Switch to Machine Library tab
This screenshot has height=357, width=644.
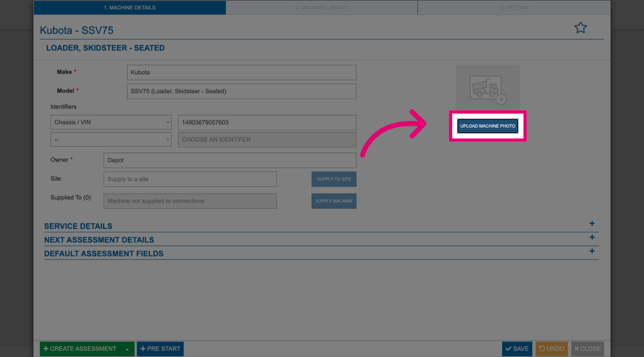coord(322,7)
